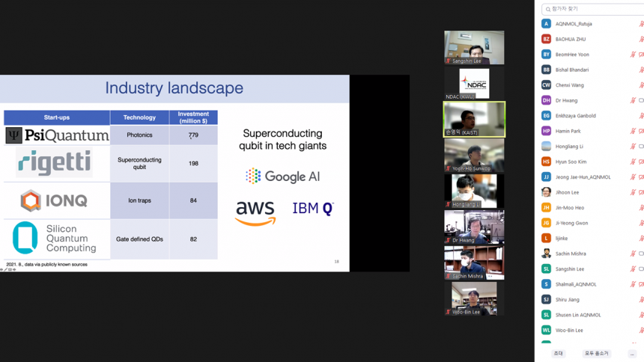Select Sachin Mishra's name in participants list
Image resolution: width=644 pixels, height=362 pixels.
click(571, 254)
